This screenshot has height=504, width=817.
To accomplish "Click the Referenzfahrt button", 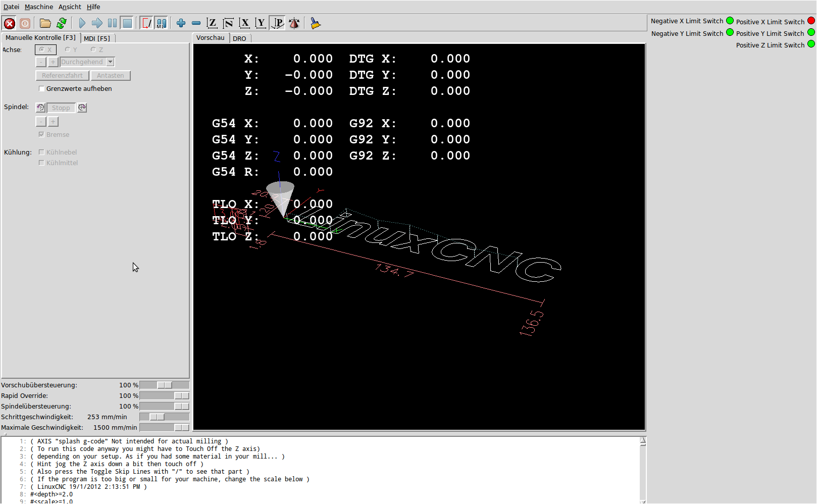I will (62, 75).
